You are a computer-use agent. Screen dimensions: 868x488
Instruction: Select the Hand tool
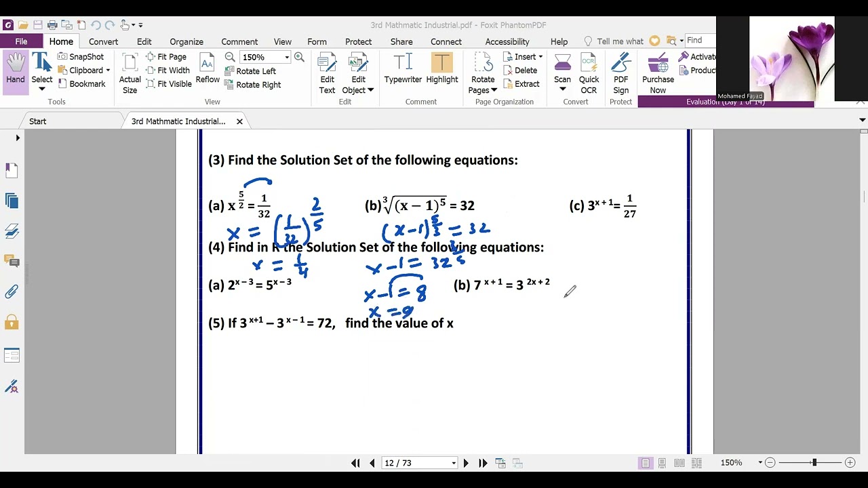[x=15, y=71]
